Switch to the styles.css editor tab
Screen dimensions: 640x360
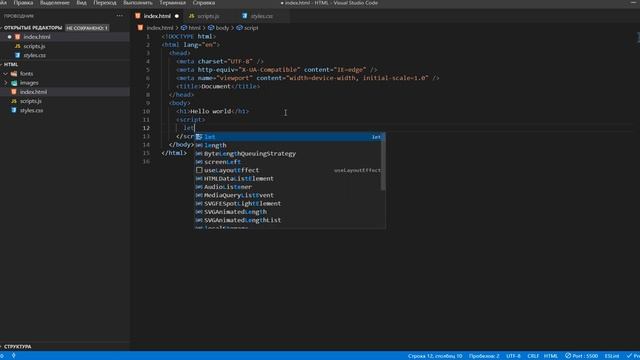[x=262, y=16]
